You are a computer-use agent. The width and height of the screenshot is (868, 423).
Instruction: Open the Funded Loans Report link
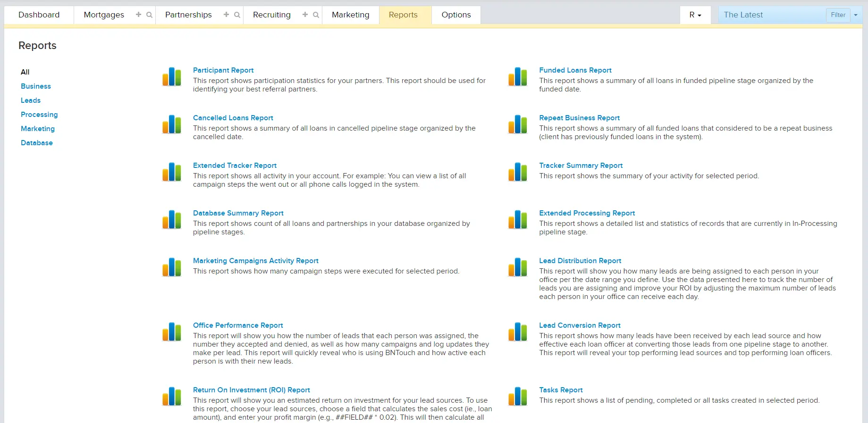click(x=575, y=70)
